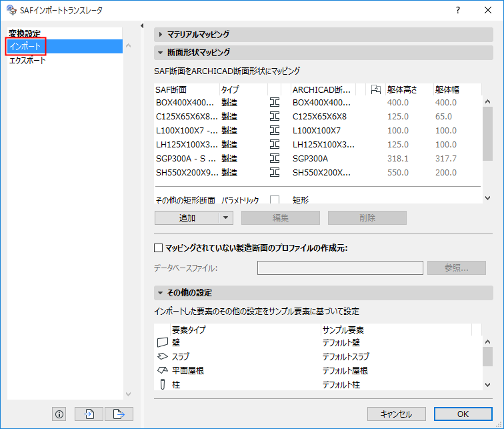This screenshot has height=429, width=504.
Task: Select the SH550X200X9... SAF profile row
Action: pyautogui.click(x=318, y=172)
